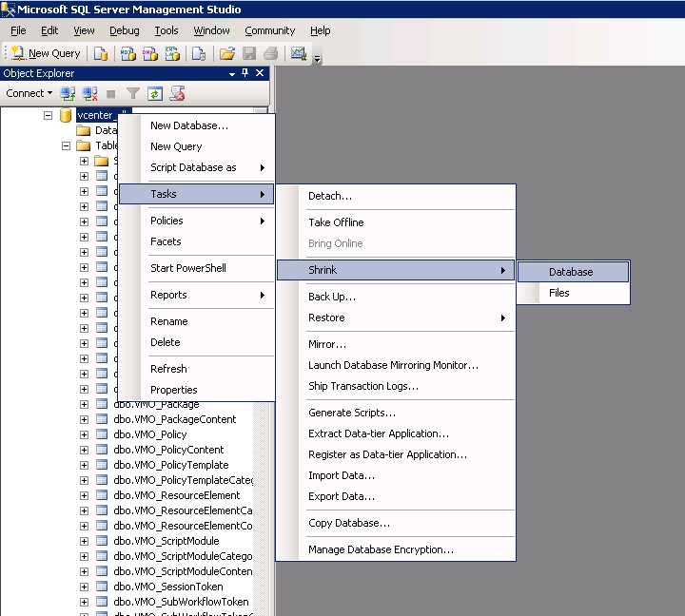Click the Open File folder icon

(x=227, y=53)
